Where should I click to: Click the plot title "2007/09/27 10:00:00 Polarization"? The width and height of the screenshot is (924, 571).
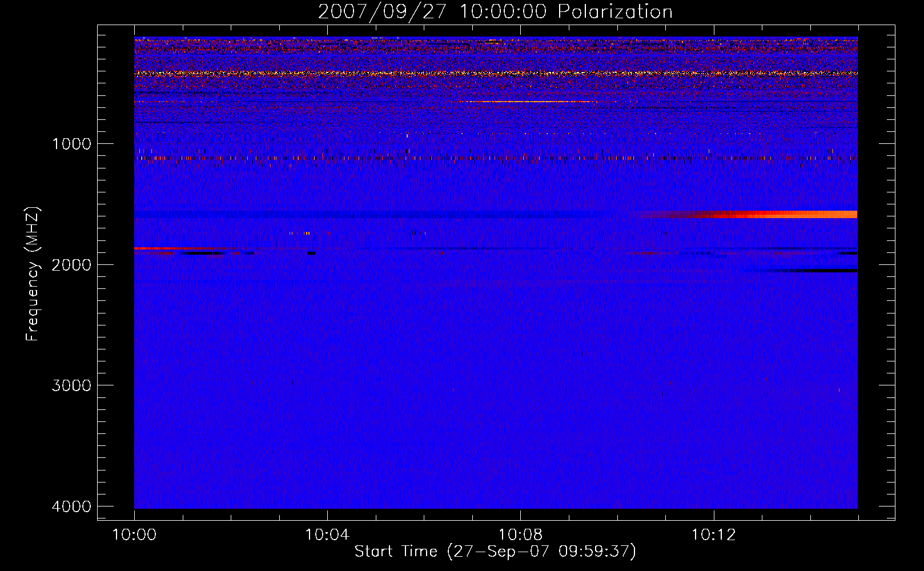(495, 12)
